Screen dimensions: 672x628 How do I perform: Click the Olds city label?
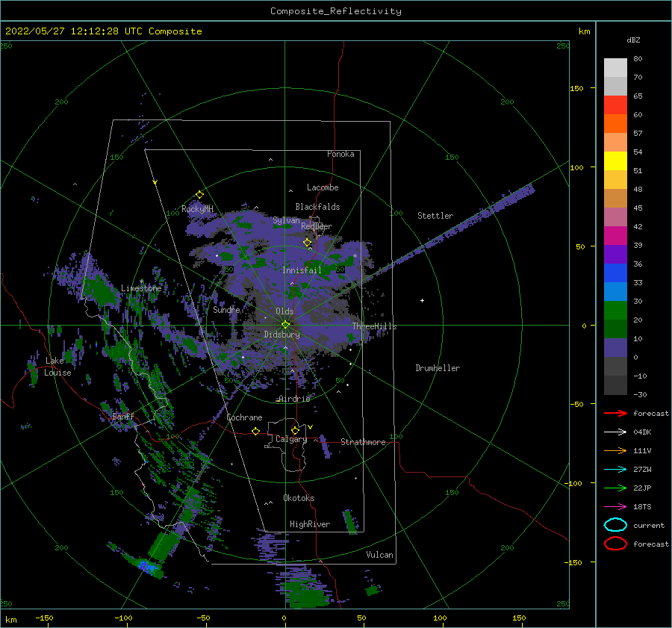(284, 311)
